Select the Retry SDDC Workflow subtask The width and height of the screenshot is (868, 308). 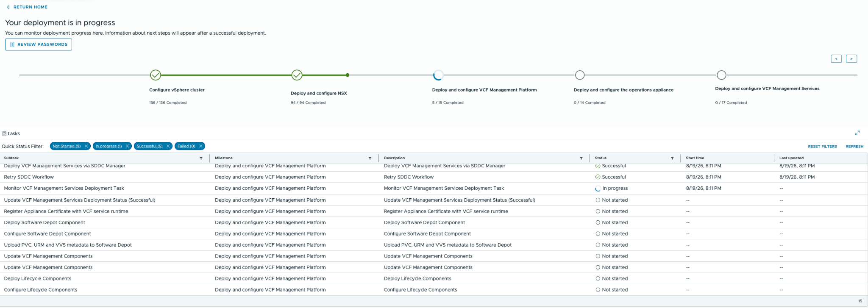[29, 177]
